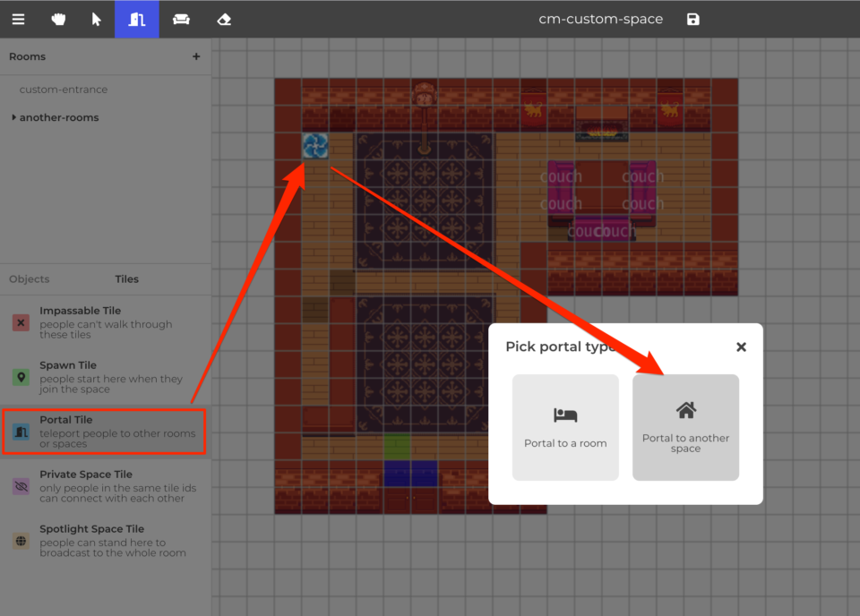Select the hand pan tool
This screenshot has height=616, width=860.
[57, 19]
